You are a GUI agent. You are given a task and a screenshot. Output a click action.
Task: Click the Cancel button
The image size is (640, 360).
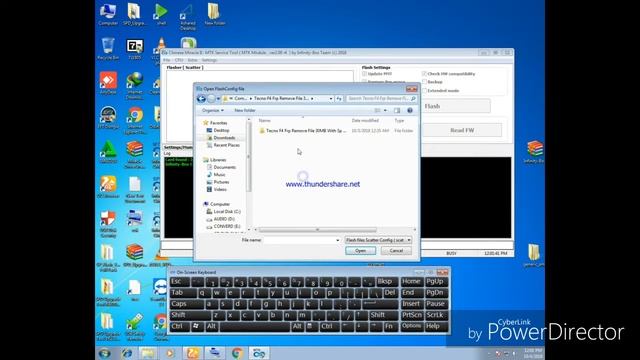396,251
